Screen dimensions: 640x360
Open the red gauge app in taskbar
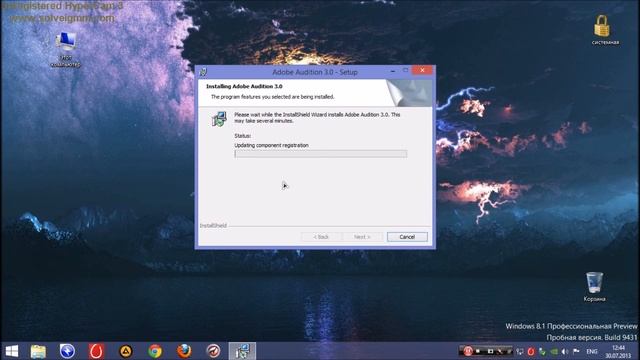point(213,351)
